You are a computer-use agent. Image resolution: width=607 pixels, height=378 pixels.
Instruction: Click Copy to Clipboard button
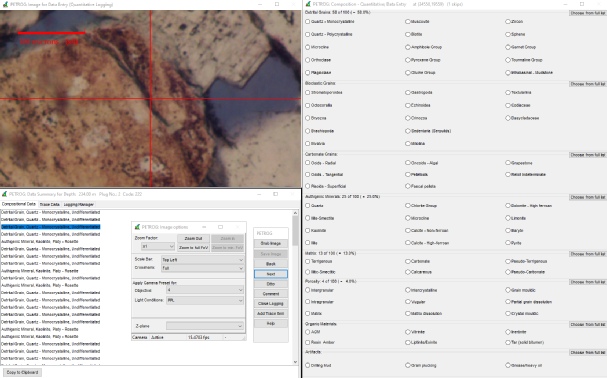tap(22, 373)
